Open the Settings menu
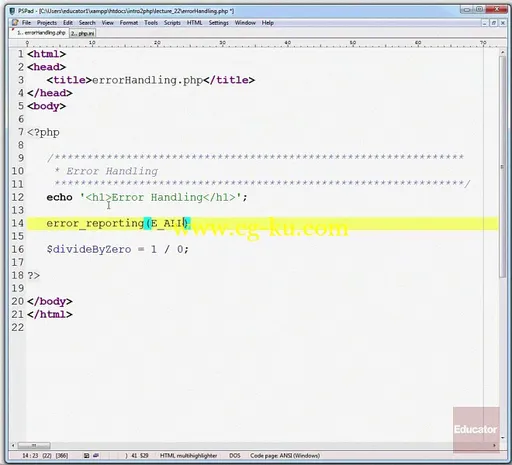 [218, 23]
